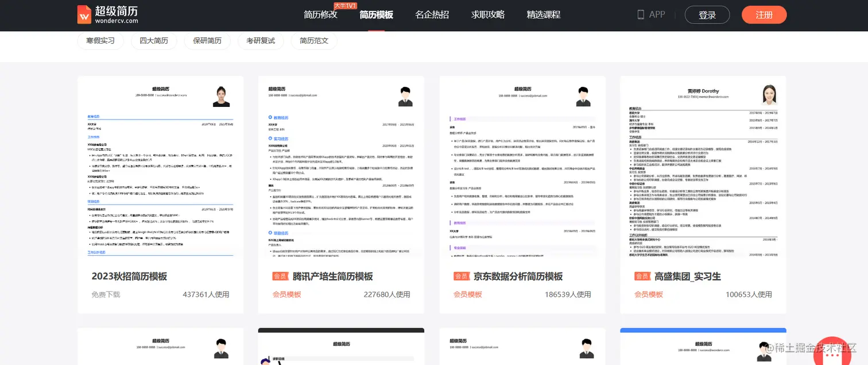Click the 100653人使用 usage count
868x365 pixels.
pos(749,294)
